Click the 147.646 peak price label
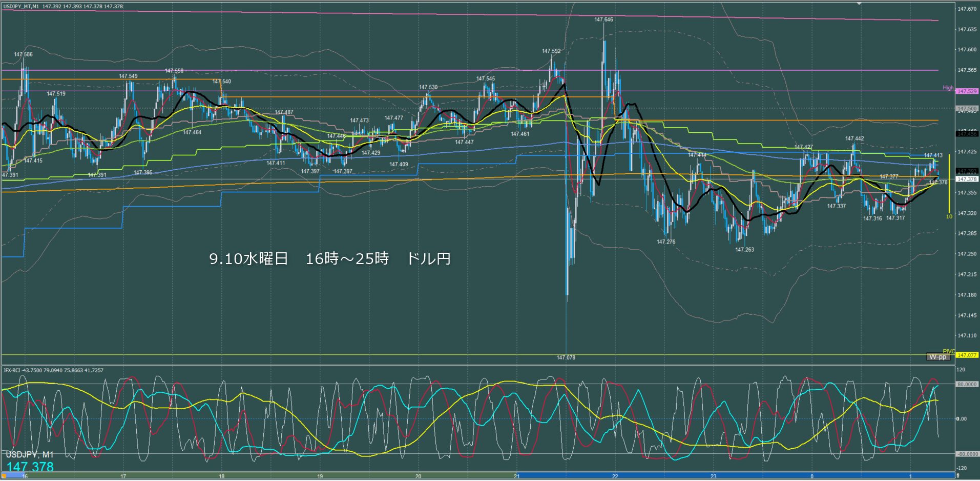The image size is (980, 481). [603, 19]
